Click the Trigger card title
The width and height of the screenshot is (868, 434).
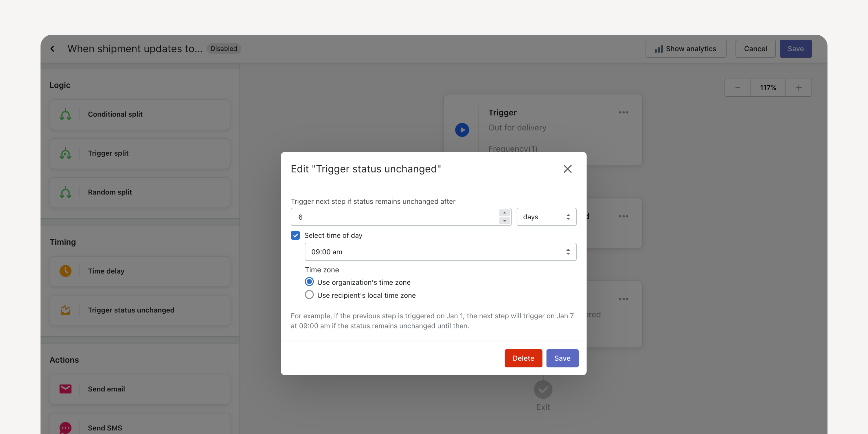tap(502, 113)
